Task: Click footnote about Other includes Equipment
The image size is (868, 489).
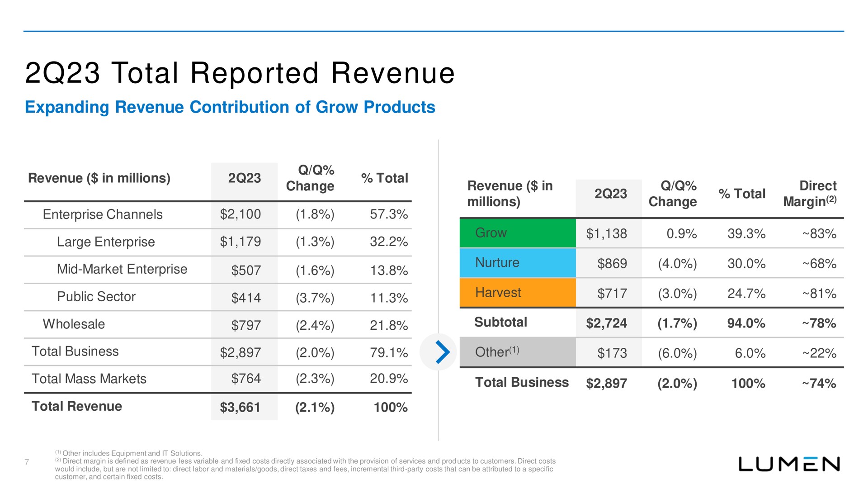Action: click(129, 453)
